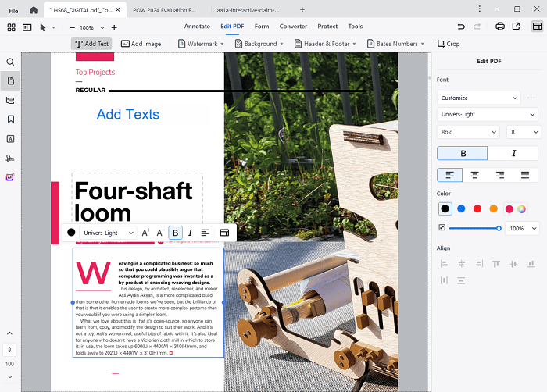Click the Crop tool
This screenshot has width=547, height=392.
click(x=449, y=44)
